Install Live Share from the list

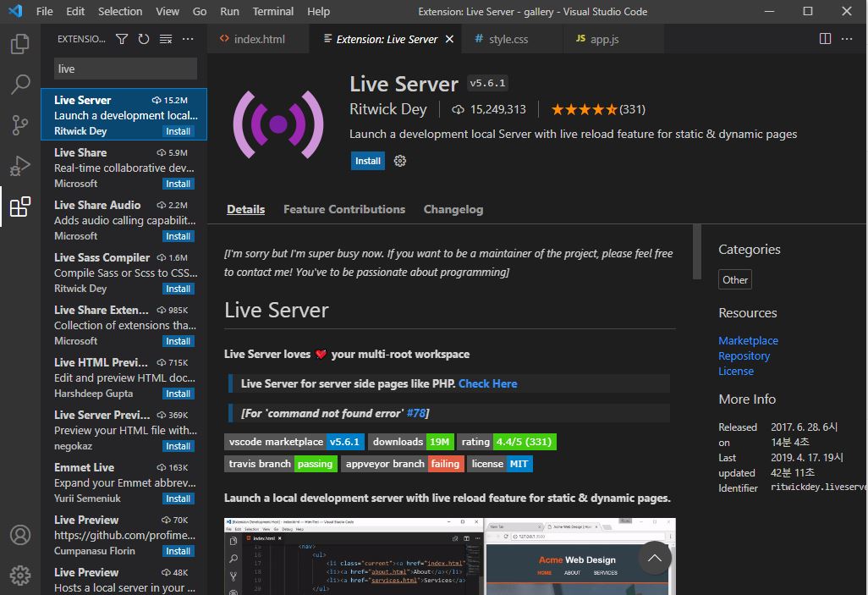coord(179,184)
